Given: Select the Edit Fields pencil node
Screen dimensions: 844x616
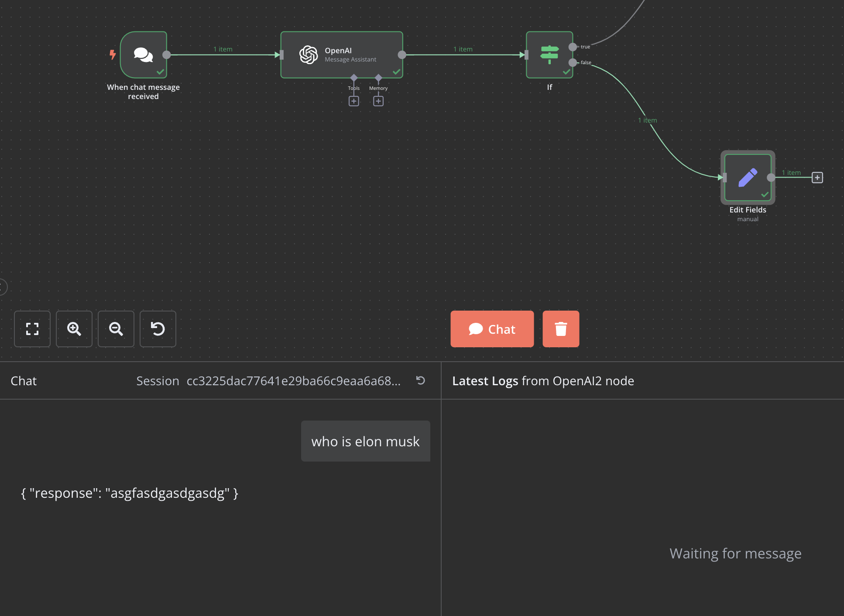Looking at the screenshot, I should pos(748,178).
